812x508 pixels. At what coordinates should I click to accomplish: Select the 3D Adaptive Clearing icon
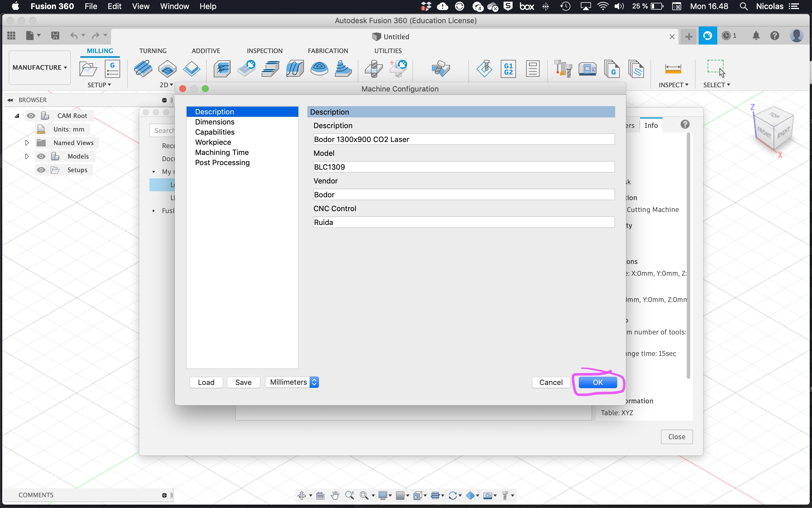point(222,69)
